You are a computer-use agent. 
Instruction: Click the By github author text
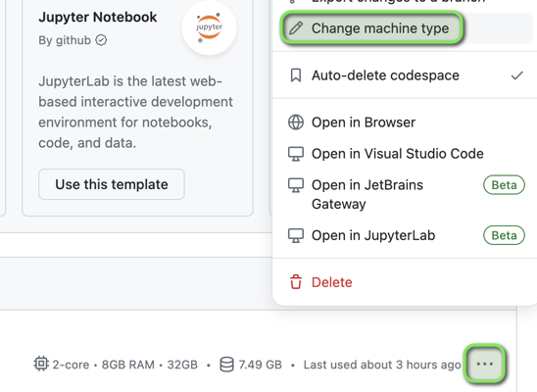(65, 40)
